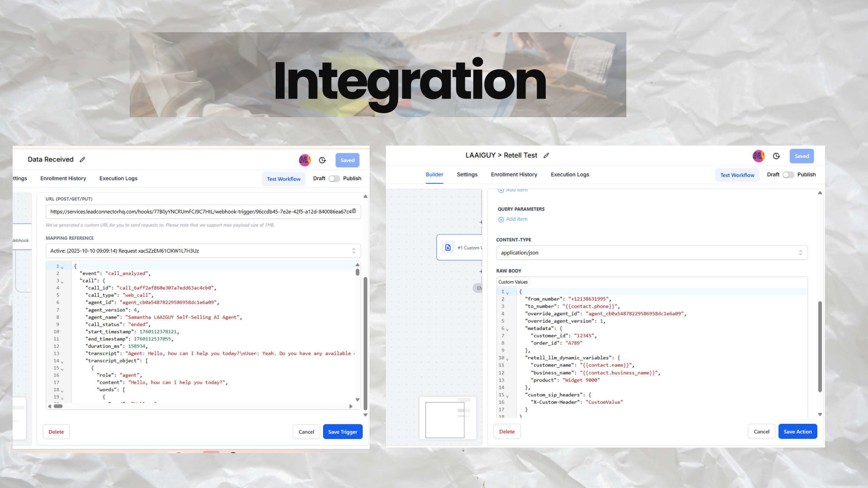Edit the Data Received workflow name pencil

coord(82,159)
